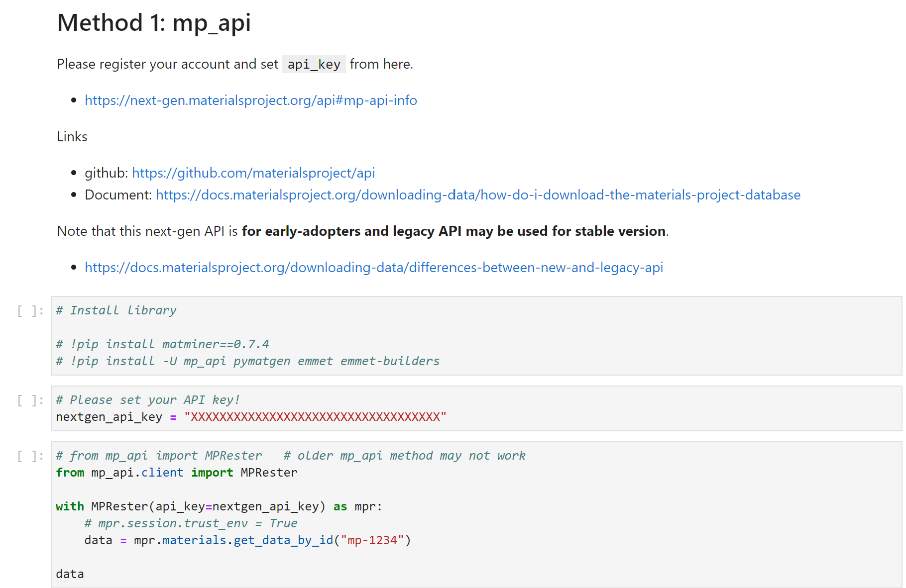Open the github materialsproject/api link
Screen dimensions: 906x588
tap(253, 173)
